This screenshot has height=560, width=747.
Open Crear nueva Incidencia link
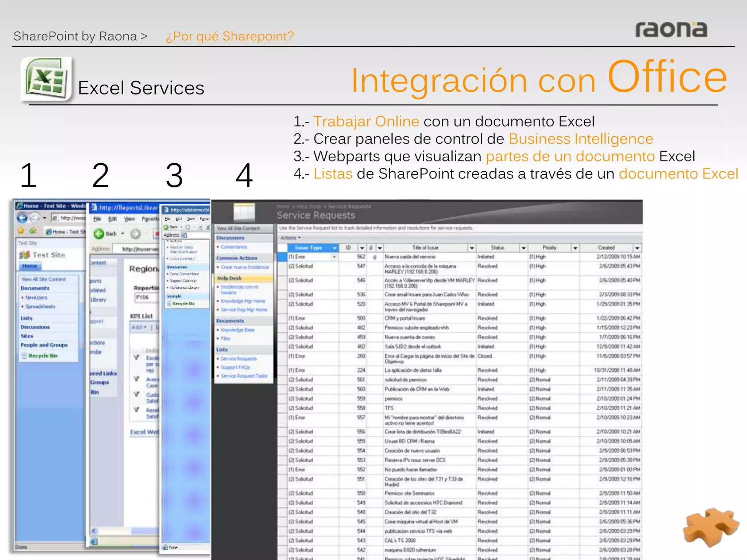pyautogui.click(x=244, y=267)
